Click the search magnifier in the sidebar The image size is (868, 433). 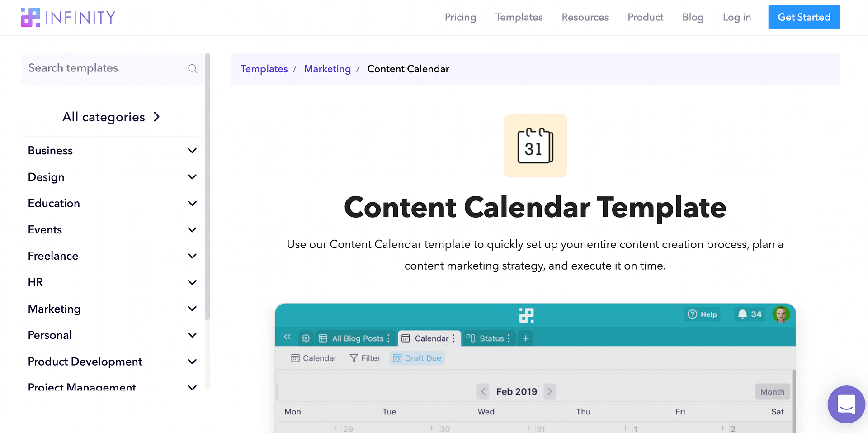(x=193, y=68)
